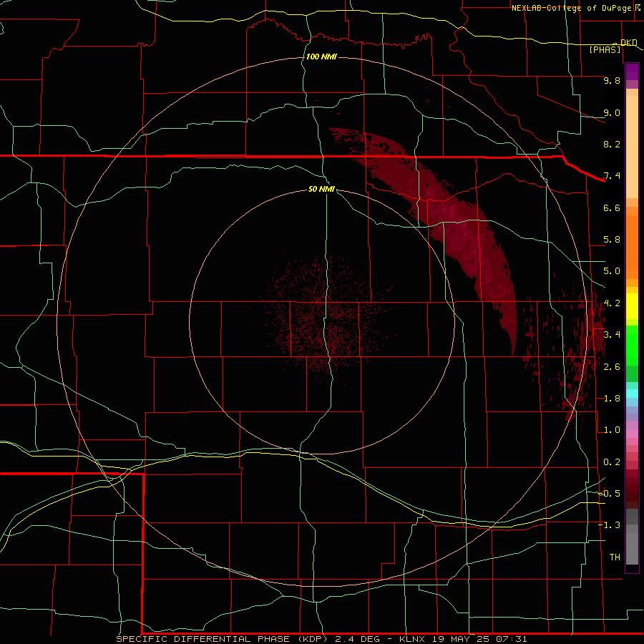Click the SPECIFIC DIFFERENTIAL PHASE (KDP) caption

coord(223,639)
